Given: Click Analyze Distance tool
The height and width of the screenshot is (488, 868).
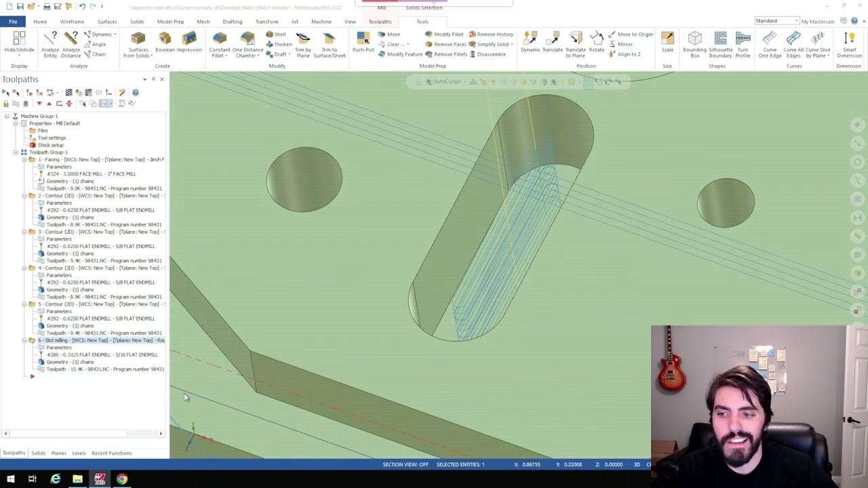Looking at the screenshot, I should point(71,44).
